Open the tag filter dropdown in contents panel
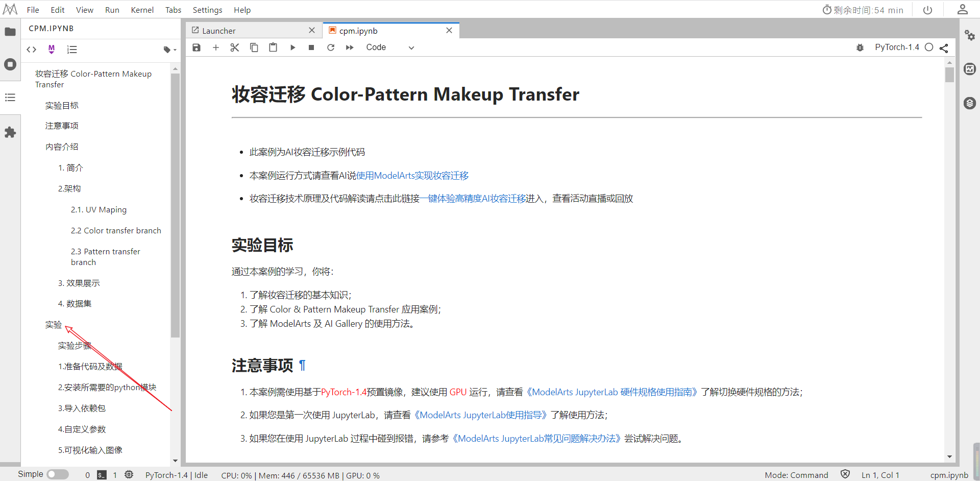980x481 pixels. tap(170, 50)
